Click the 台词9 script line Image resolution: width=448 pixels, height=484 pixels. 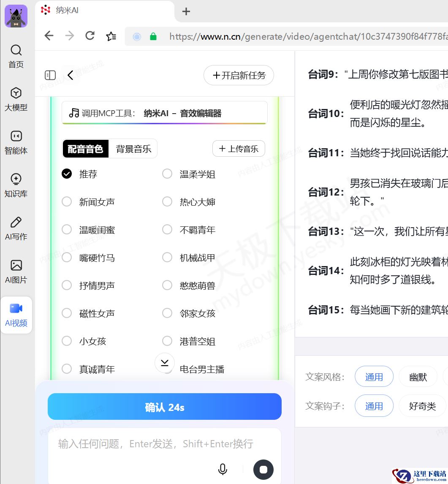click(378, 74)
